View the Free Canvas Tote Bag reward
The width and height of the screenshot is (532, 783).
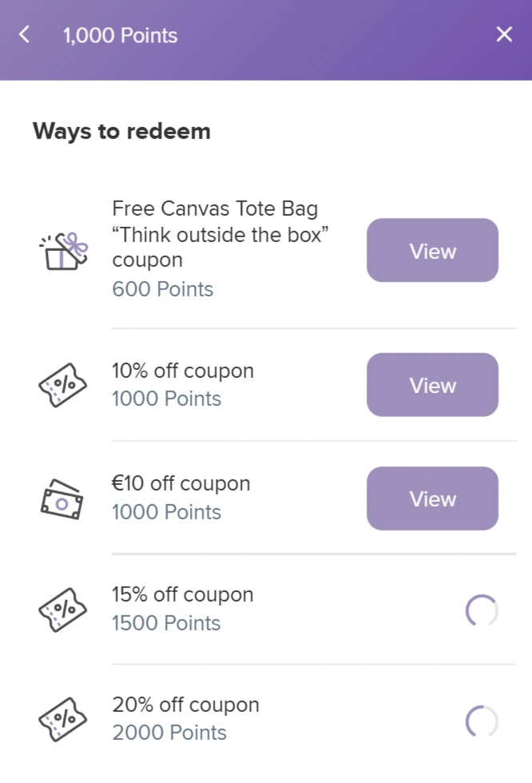[432, 250]
